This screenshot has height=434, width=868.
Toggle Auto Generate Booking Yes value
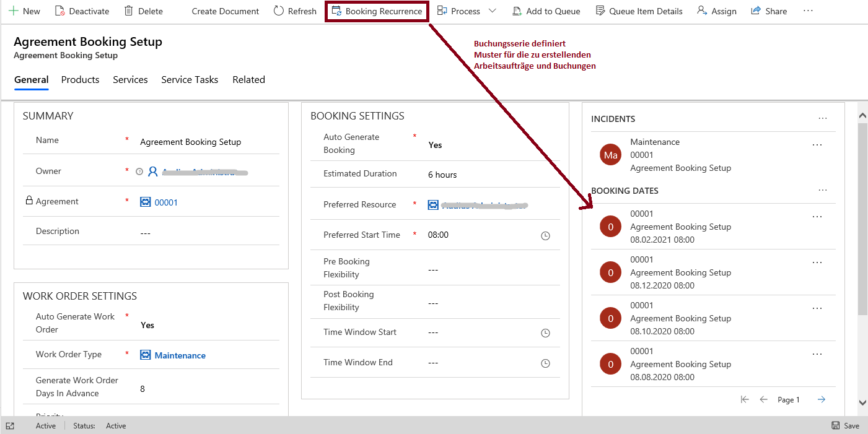pos(435,145)
